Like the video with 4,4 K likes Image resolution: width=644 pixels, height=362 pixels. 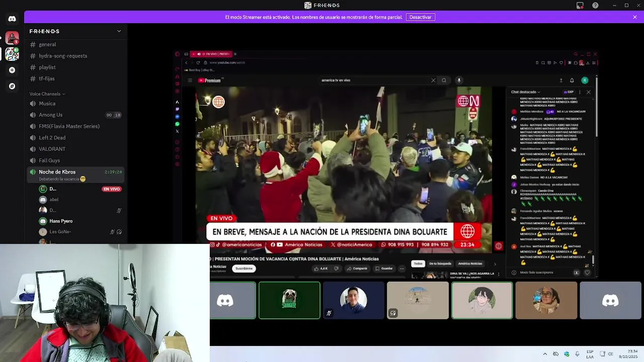(320, 268)
